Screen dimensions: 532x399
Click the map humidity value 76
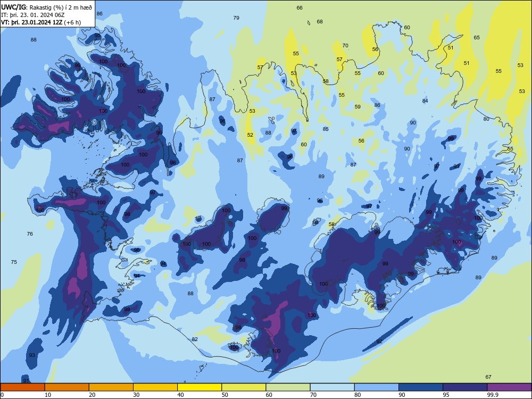30,234
